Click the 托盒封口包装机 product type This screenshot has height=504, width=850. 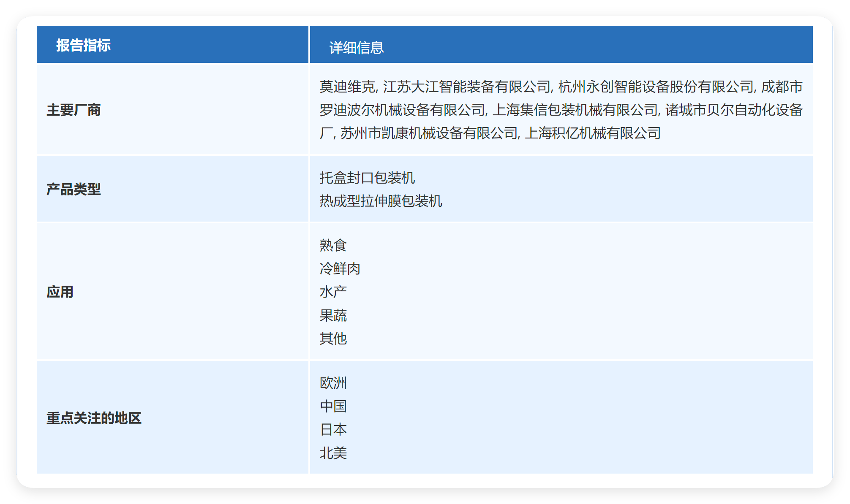[367, 178]
